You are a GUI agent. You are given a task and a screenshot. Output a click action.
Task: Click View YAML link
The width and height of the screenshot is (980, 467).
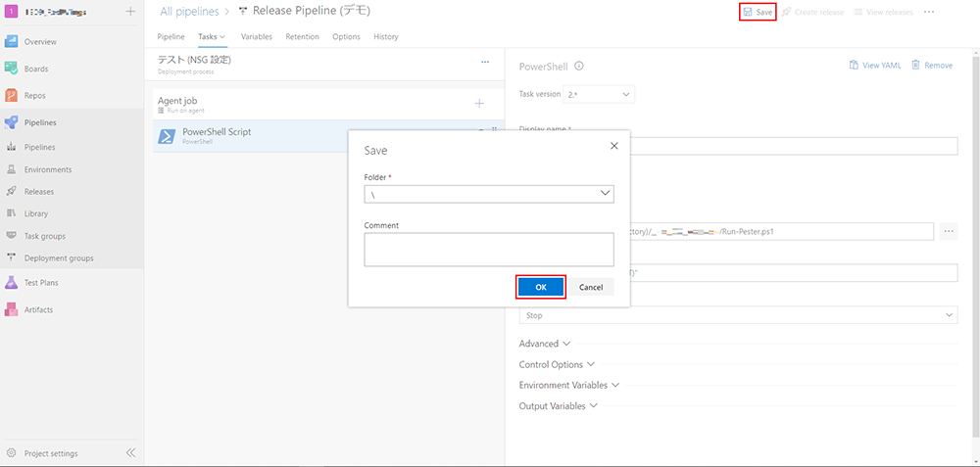875,65
